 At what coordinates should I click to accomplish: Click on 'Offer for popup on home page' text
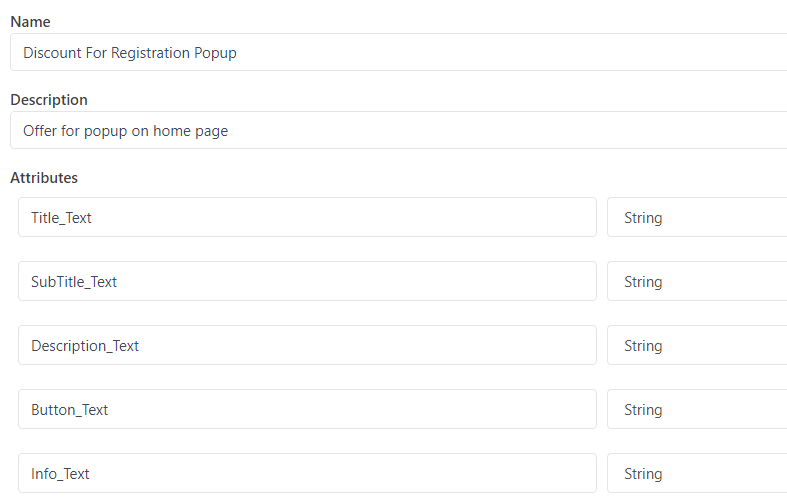(125, 130)
